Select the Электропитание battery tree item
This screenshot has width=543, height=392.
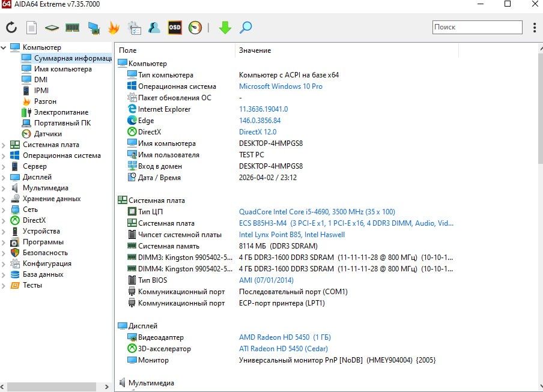(55, 112)
